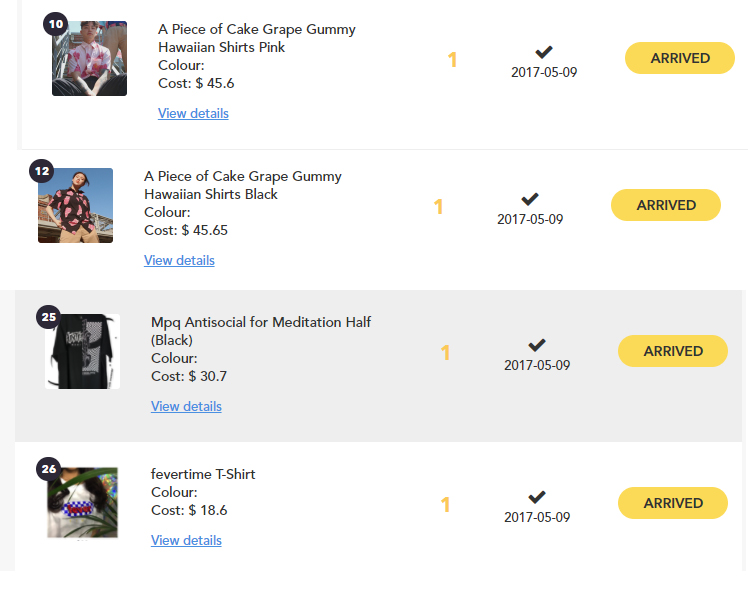Click the checkmark for fevertime T-Shirt

(x=537, y=497)
